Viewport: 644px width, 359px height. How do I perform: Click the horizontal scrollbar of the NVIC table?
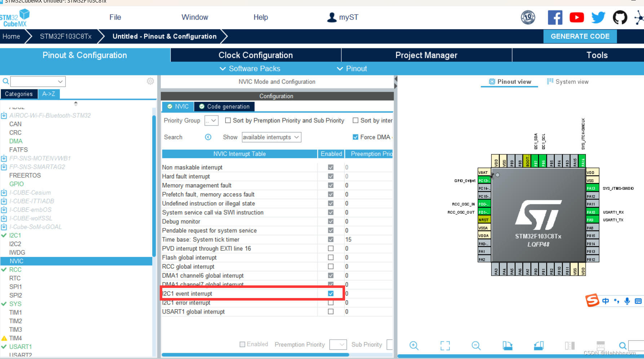(x=255, y=355)
